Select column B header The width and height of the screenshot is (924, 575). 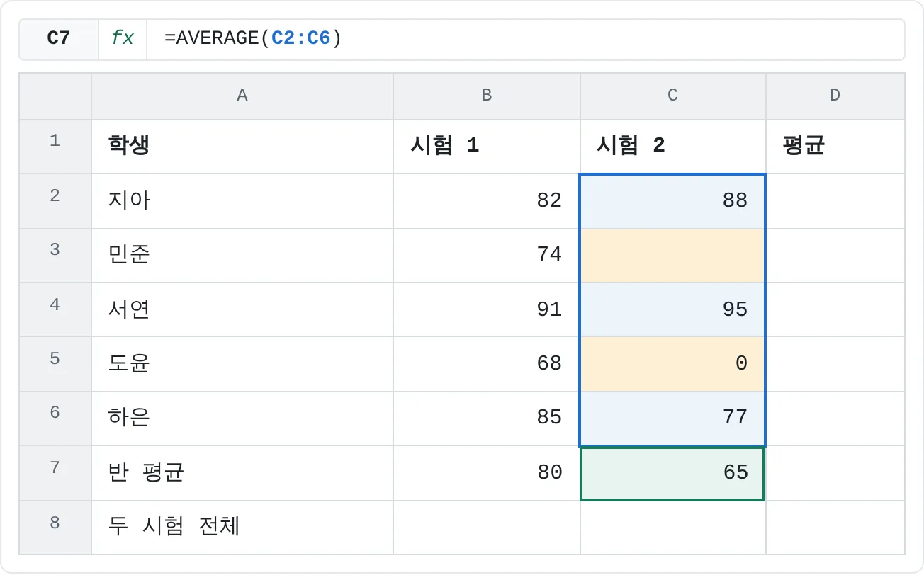pyautogui.click(x=487, y=96)
